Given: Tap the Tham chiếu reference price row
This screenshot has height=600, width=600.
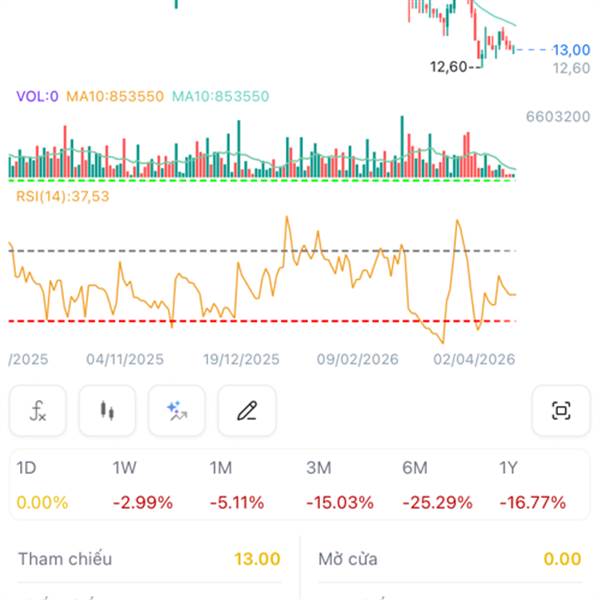Looking at the screenshot, I should tap(150, 560).
